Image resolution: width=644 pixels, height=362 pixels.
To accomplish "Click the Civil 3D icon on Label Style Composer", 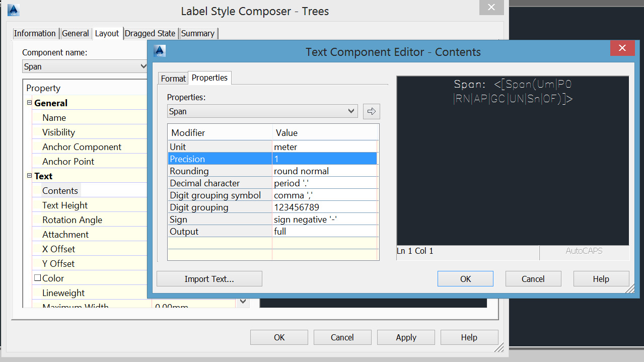I will click(x=13, y=10).
